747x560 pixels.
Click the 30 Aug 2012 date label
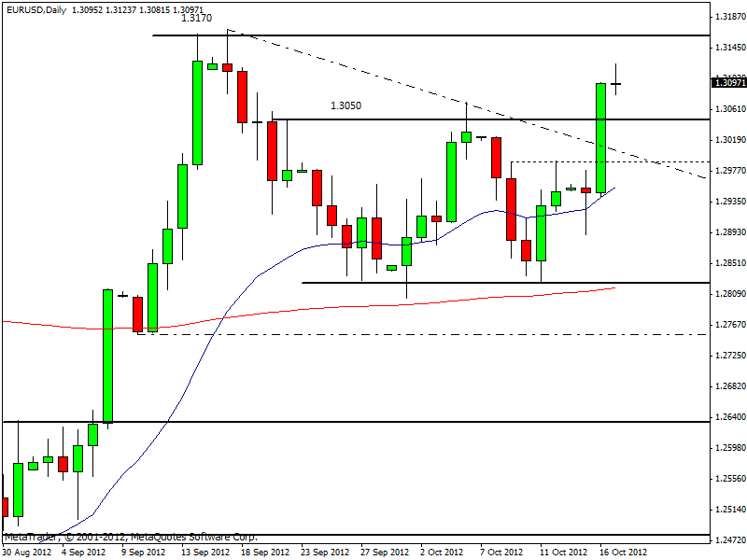(26, 552)
